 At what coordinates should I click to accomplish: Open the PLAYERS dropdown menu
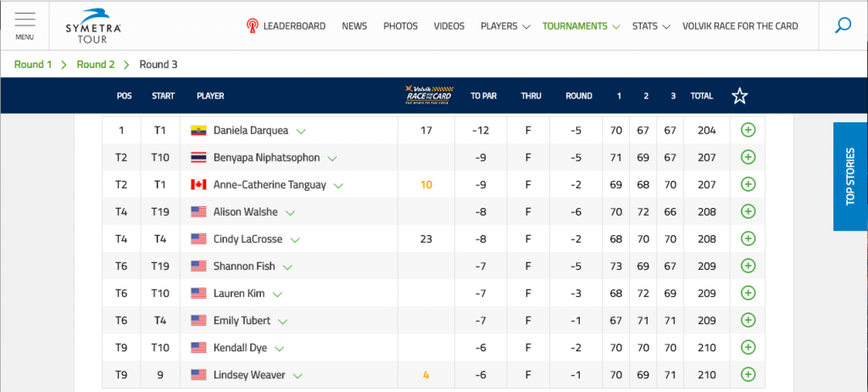pyautogui.click(x=505, y=26)
